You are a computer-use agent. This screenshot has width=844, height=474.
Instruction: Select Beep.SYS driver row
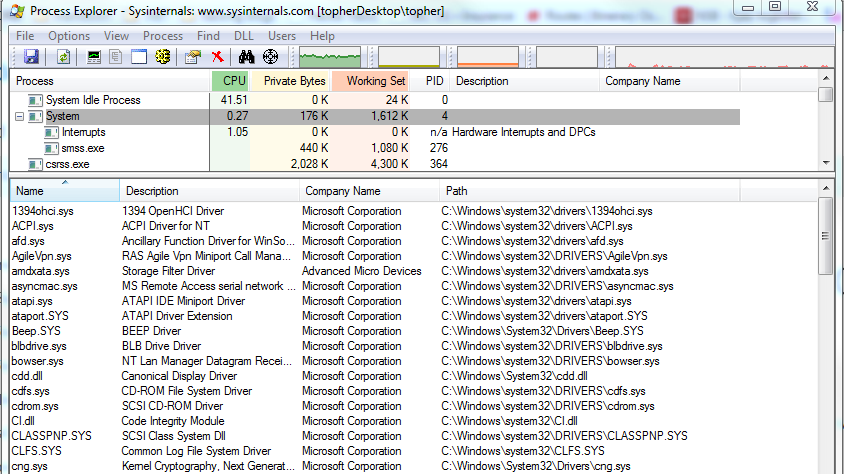point(375,331)
